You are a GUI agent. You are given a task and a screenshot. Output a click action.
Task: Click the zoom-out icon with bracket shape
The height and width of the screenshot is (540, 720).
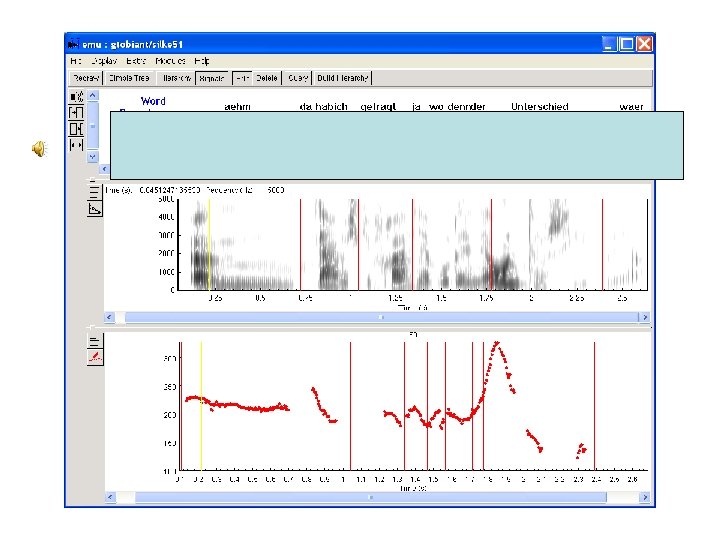click(x=76, y=129)
